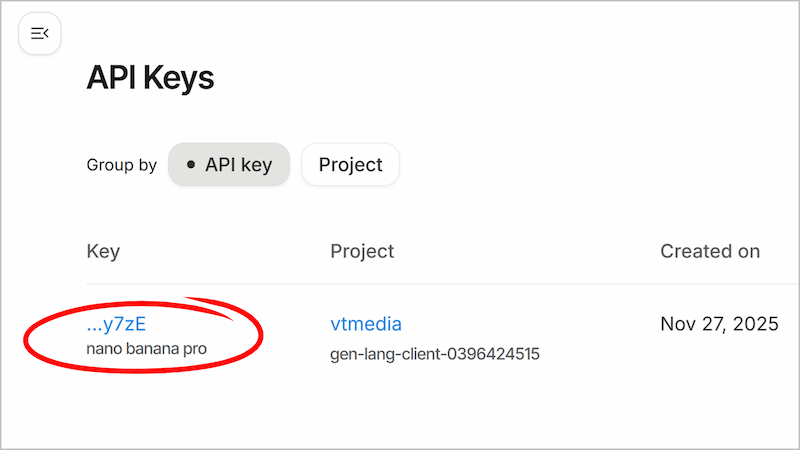
Task: Collapse the sidebar with the menu icon
Action: pos(40,34)
